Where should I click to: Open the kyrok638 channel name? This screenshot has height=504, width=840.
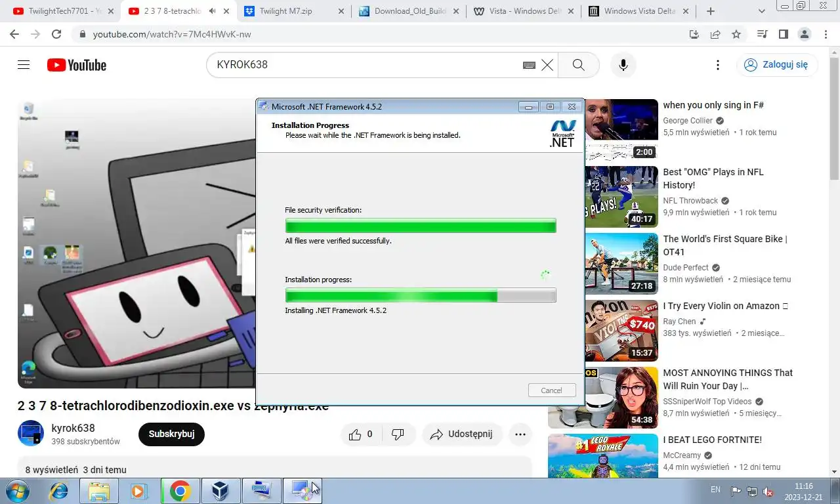point(73,428)
